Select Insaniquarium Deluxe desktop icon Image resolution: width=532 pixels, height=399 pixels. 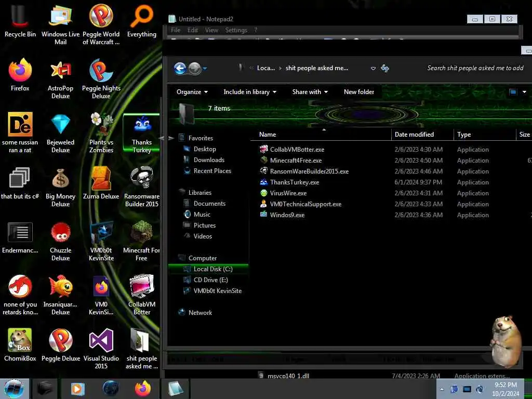pos(60,295)
